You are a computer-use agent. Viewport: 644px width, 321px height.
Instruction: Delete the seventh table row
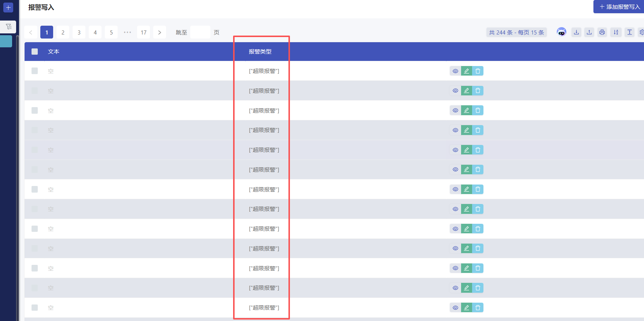pyautogui.click(x=478, y=189)
